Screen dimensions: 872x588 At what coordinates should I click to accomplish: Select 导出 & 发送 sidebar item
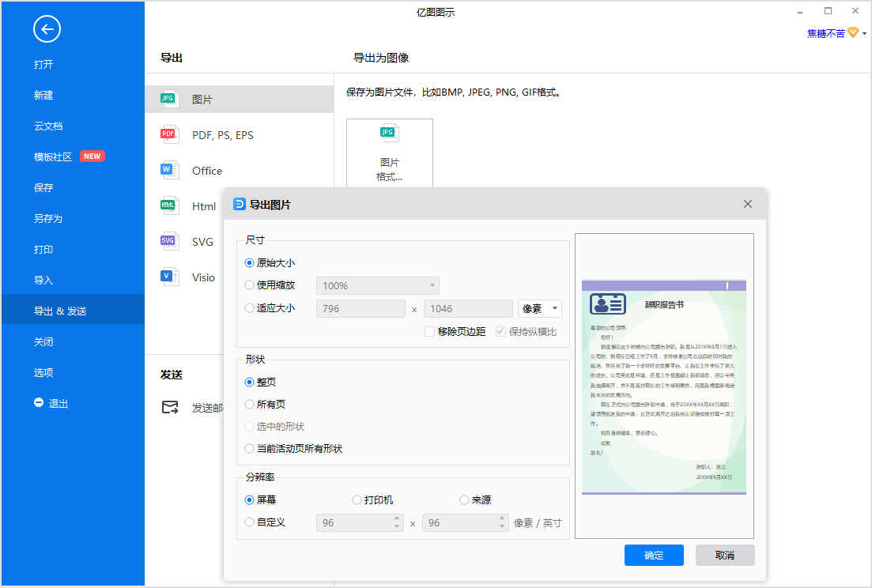click(x=73, y=309)
